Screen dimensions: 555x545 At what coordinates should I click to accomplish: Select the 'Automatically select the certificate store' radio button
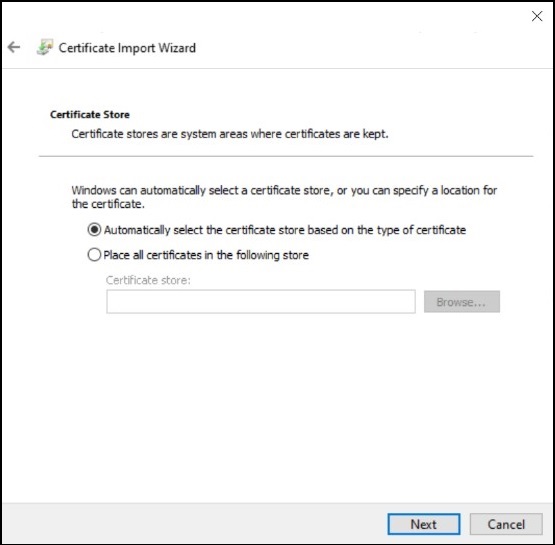[x=94, y=230]
